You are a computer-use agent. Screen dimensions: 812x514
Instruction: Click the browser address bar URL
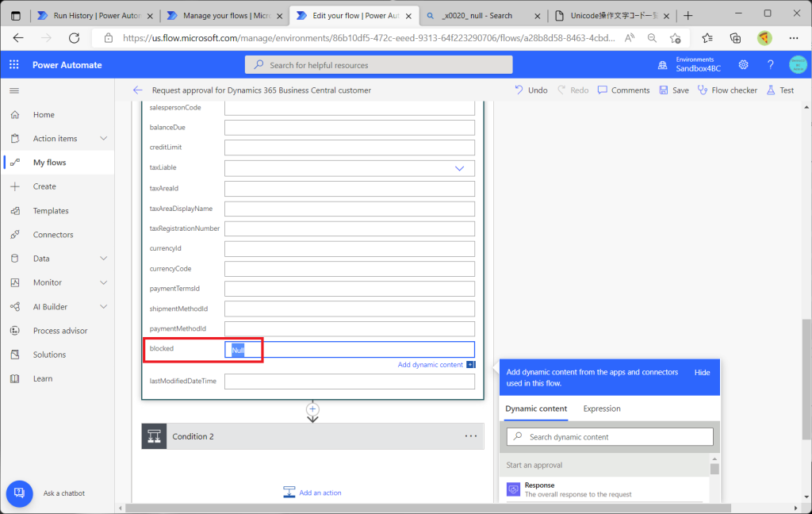pyautogui.click(x=369, y=38)
